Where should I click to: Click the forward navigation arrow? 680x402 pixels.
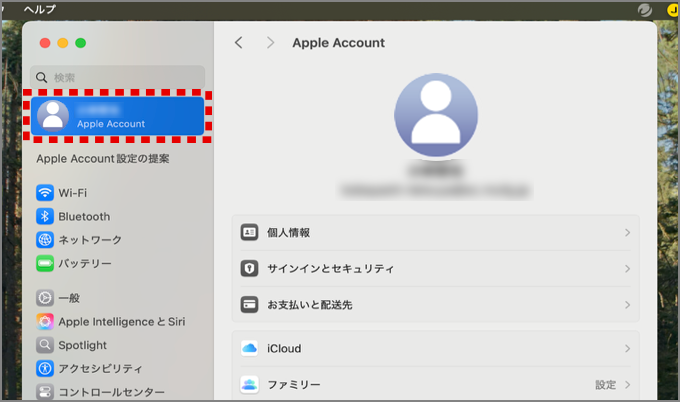point(270,43)
